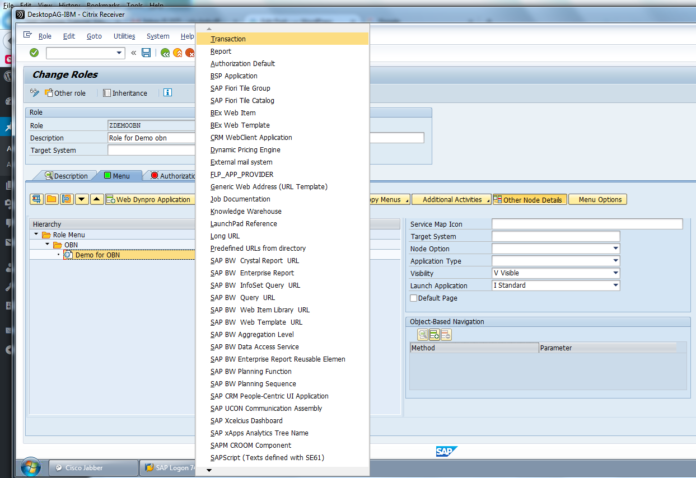This screenshot has height=478, width=696.
Task: Click the Display/Change pencil toggle icon
Action: (35, 93)
